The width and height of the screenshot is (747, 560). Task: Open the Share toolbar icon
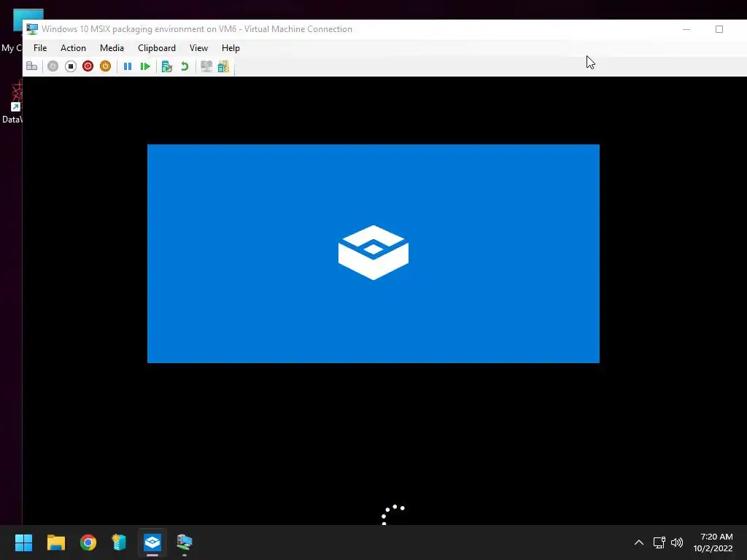coord(223,66)
